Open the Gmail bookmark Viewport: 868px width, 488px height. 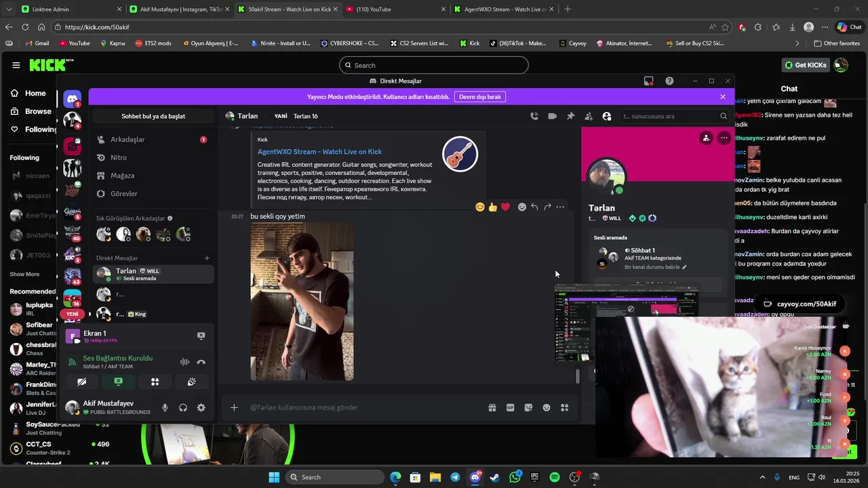[37, 43]
